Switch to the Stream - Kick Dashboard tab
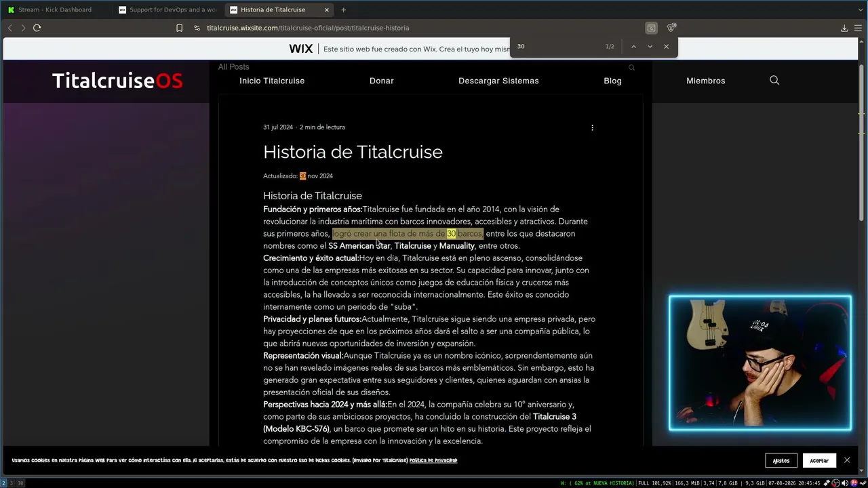Viewport: 868px width, 488px height. 55,9
